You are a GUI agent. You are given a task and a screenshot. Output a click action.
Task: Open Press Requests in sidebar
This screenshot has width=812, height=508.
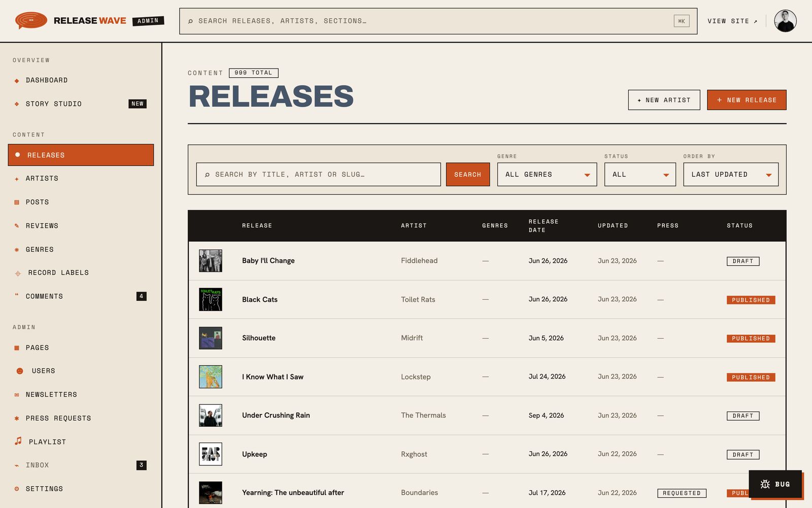(81, 418)
